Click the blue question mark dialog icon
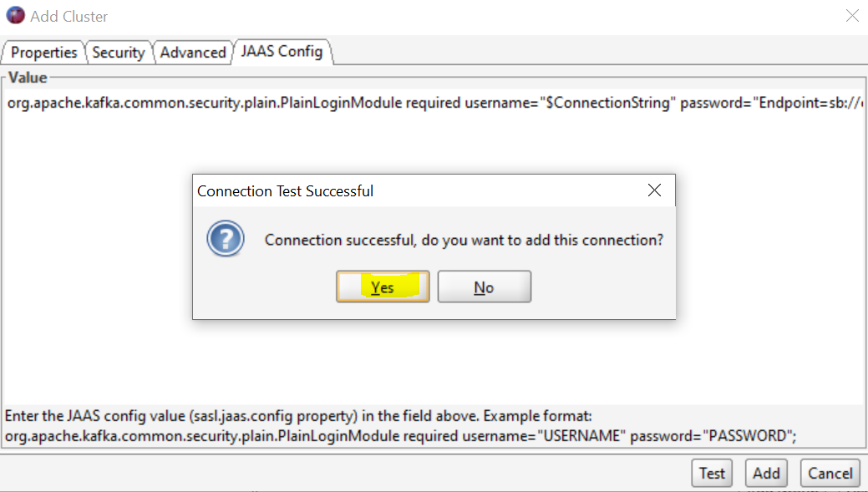 (225, 240)
